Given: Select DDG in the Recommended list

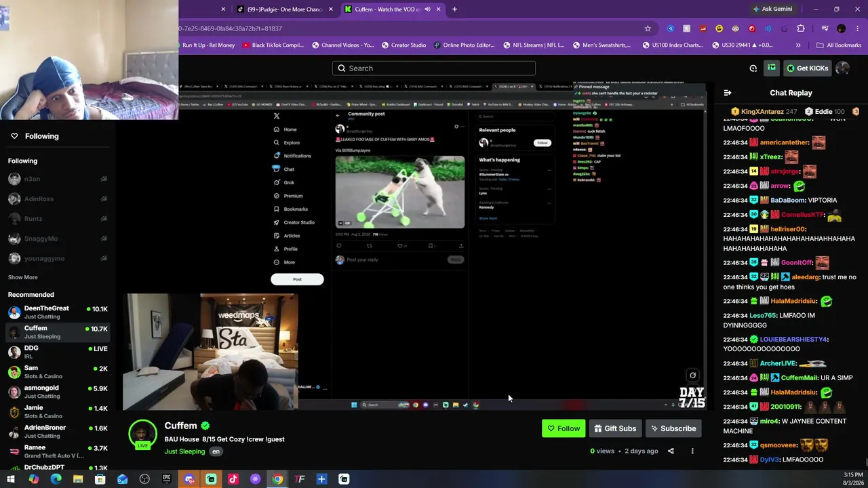Looking at the screenshot, I should coord(58,352).
